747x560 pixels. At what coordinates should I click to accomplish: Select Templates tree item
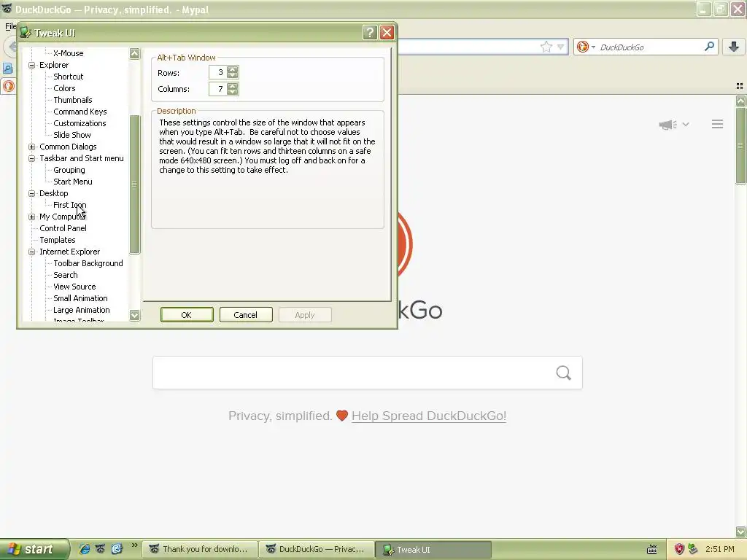point(57,240)
